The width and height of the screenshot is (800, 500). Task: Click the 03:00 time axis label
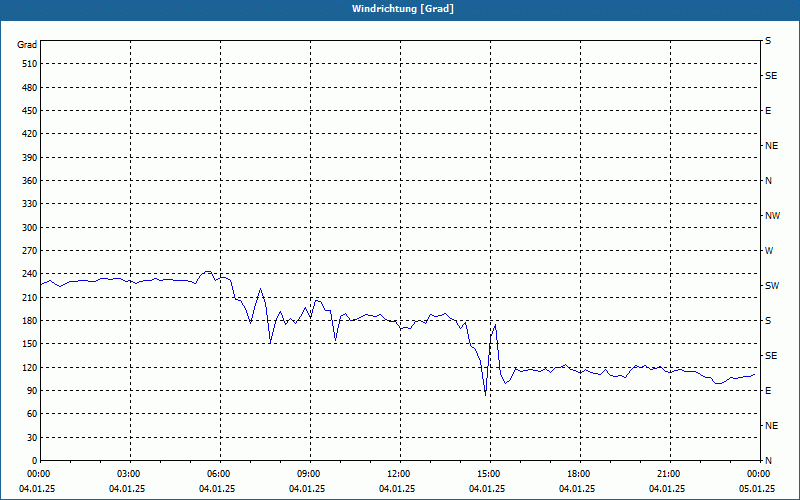130,473
